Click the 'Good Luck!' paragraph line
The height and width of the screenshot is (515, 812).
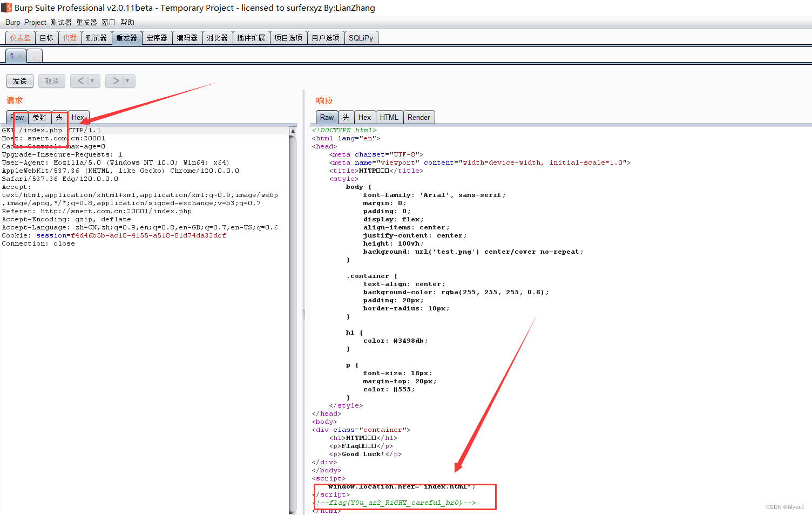point(366,454)
